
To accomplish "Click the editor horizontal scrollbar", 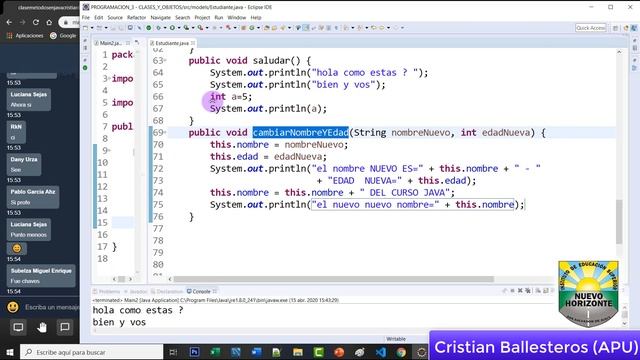I will pyautogui.click(x=333, y=279).
